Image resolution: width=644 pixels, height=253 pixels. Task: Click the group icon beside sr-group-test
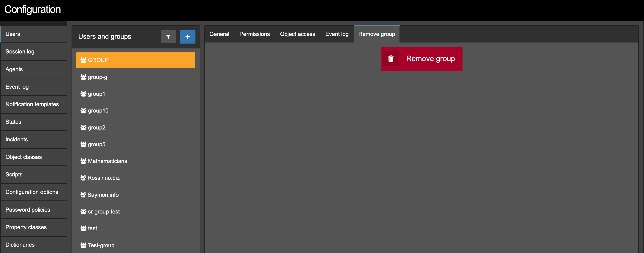[83, 211]
